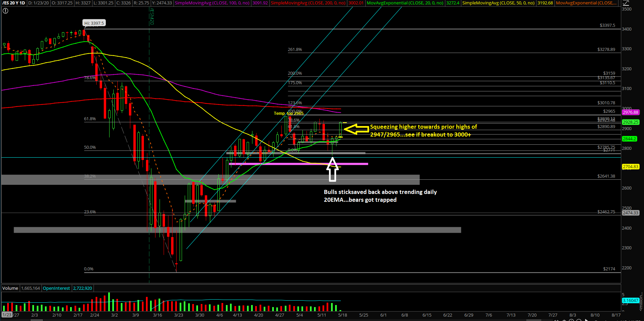Click the $2462.75 Fibonacci price label
Viewport: 644px width, 321px height.
(606, 212)
